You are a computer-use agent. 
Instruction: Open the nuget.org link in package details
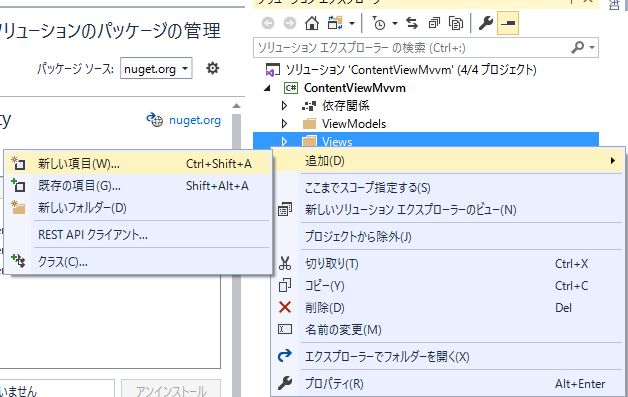point(195,120)
